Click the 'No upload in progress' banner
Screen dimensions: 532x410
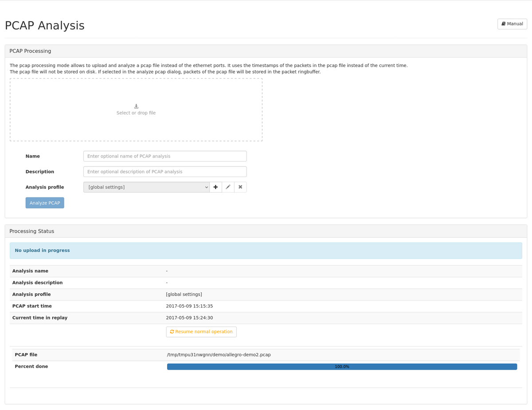[x=266, y=251]
